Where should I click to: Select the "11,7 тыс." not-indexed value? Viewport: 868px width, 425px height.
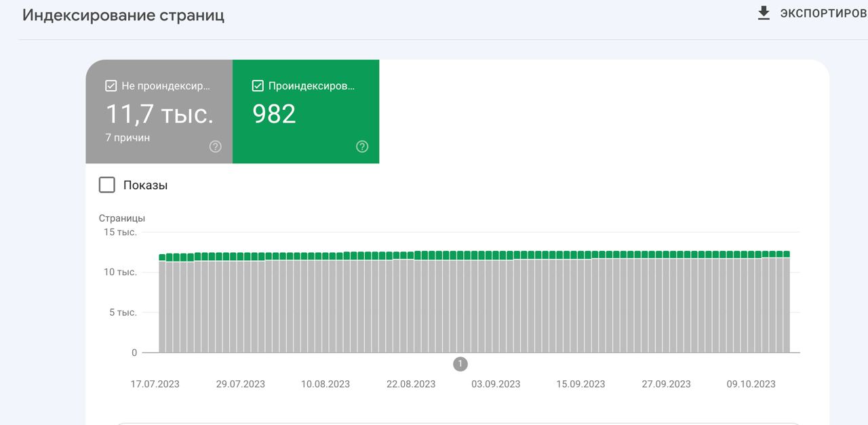[x=159, y=114]
